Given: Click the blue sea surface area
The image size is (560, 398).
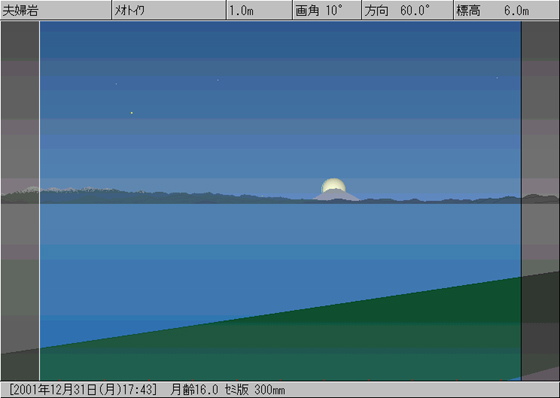Looking at the screenshot, I should 250,257.
